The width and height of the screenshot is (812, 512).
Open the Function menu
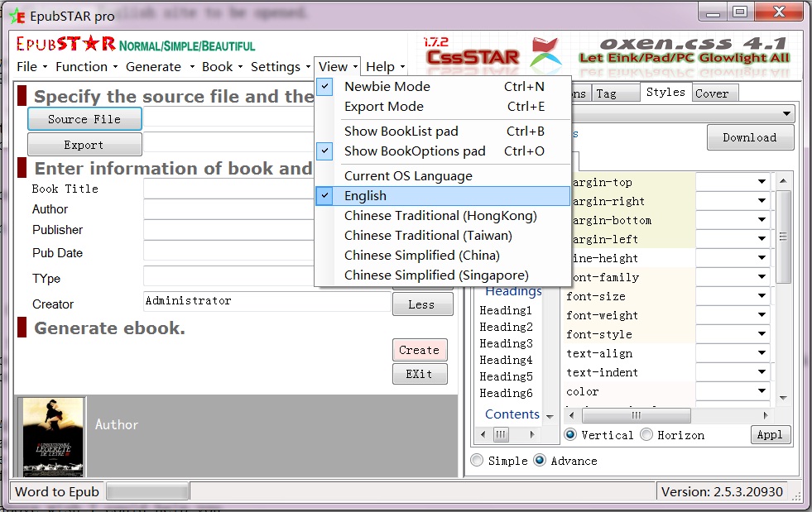pos(86,67)
